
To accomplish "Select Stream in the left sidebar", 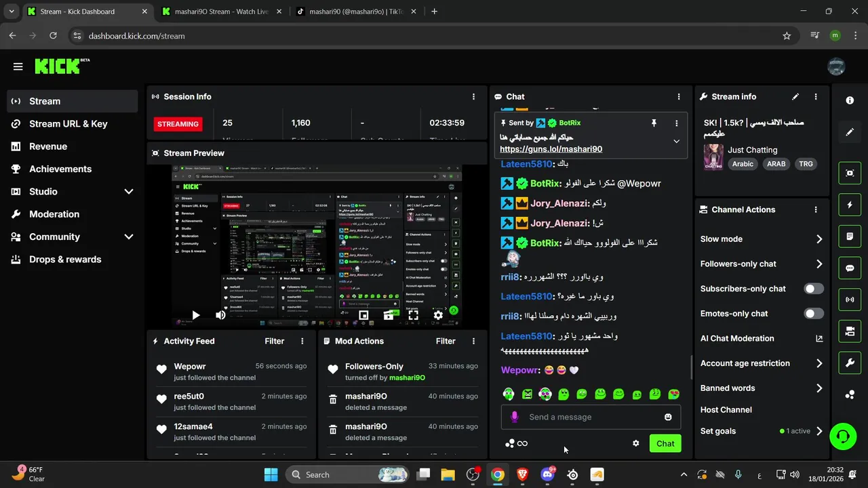I will tap(73, 101).
